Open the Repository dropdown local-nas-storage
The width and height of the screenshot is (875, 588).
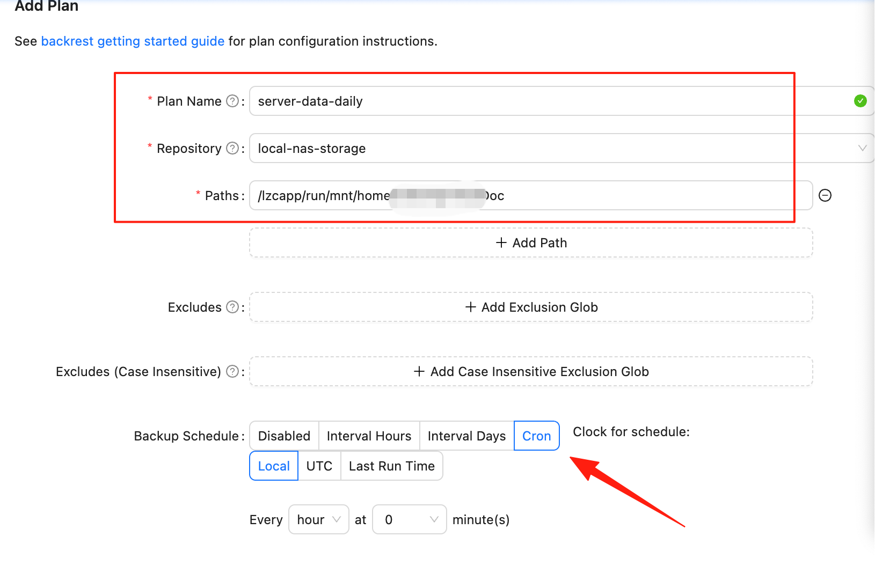(562, 148)
